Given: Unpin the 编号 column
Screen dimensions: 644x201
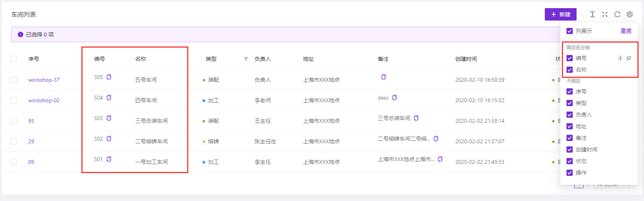Looking at the screenshot, I should 629,58.
